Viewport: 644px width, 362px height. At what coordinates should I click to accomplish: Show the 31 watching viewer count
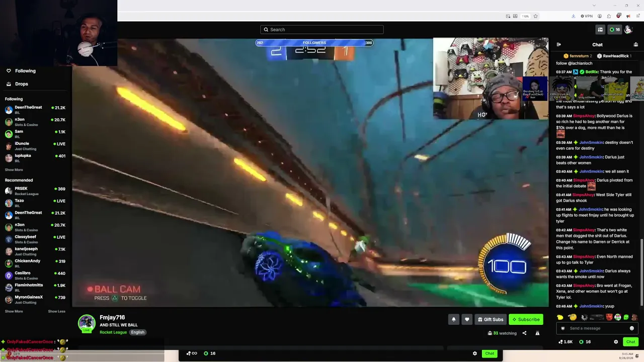502,333
